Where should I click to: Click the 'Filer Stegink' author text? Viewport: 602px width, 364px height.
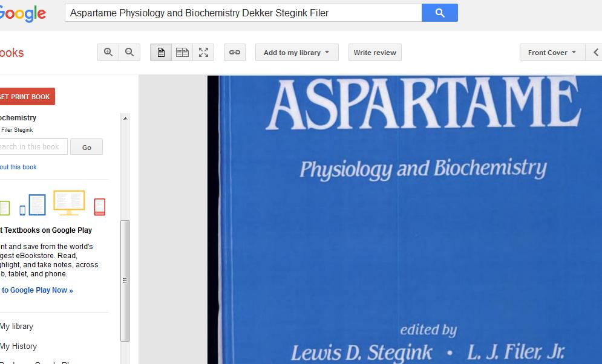click(16, 130)
